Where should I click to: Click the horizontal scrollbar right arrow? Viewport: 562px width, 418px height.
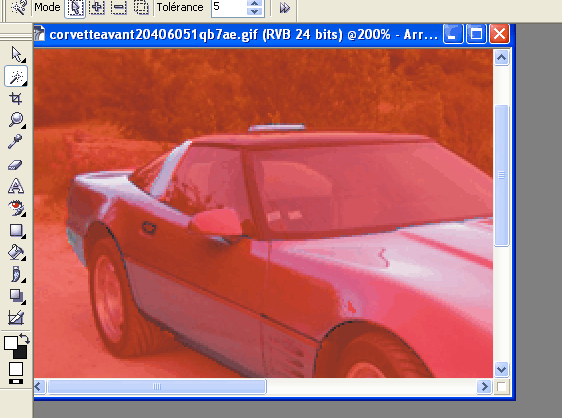pyautogui.click(x=485, y=387)
